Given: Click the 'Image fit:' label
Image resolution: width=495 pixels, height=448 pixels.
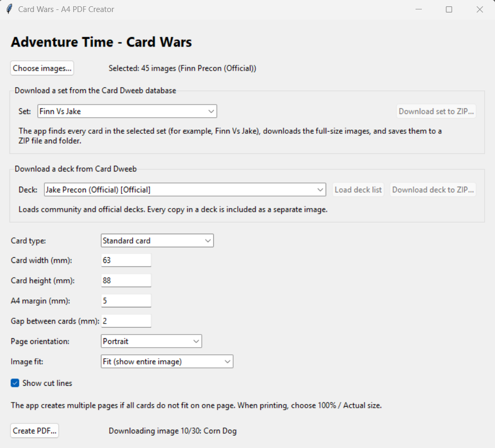Looking at the screenshot, I should 27,362.
